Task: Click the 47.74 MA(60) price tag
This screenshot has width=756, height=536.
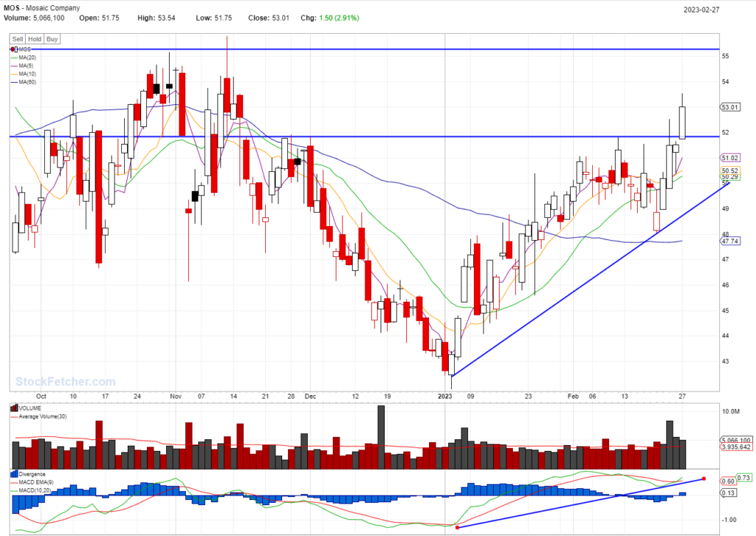Action: [x=730, y=241]
